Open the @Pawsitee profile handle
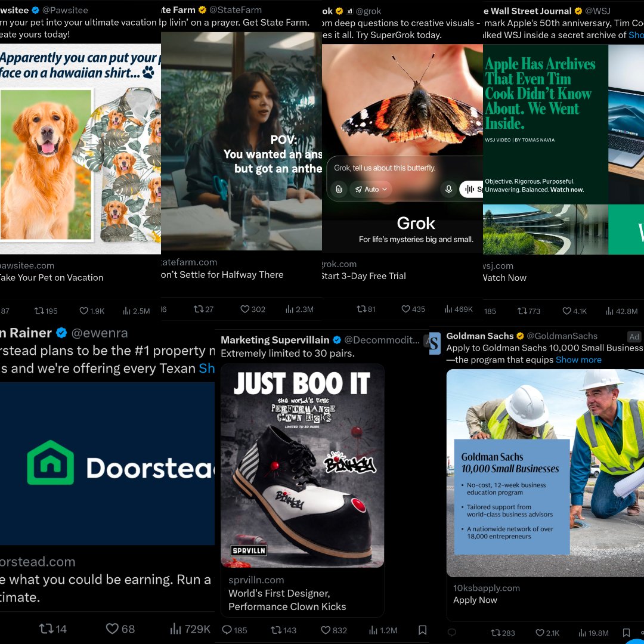The height and width of the screenshot is (644, 644). tap(66, 10)
